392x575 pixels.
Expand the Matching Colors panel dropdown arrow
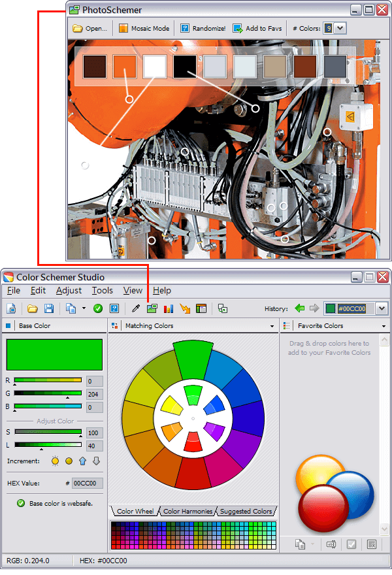coord(272,326)
